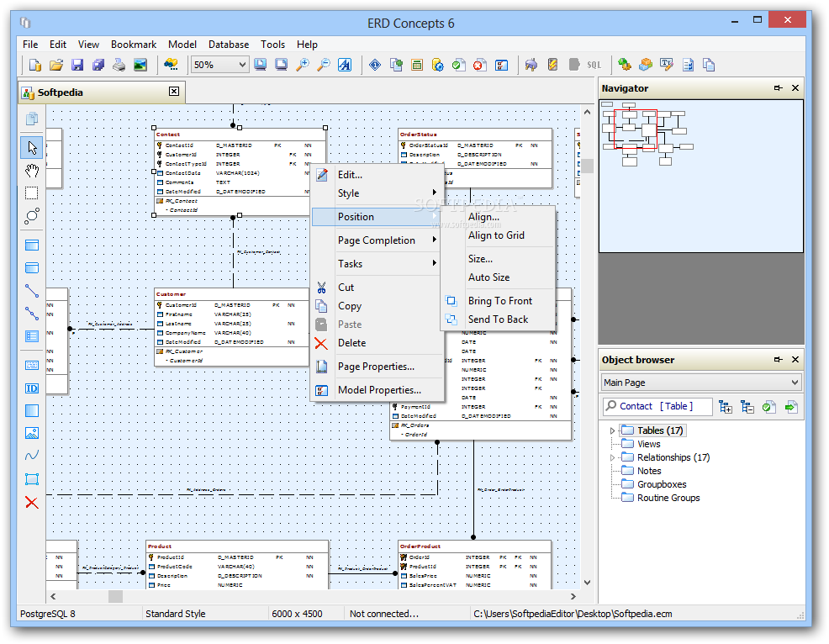The height and width of the screenshot is (644, 829).
Task: Open a file with the folder icon
Action: (x=56, y=65)
